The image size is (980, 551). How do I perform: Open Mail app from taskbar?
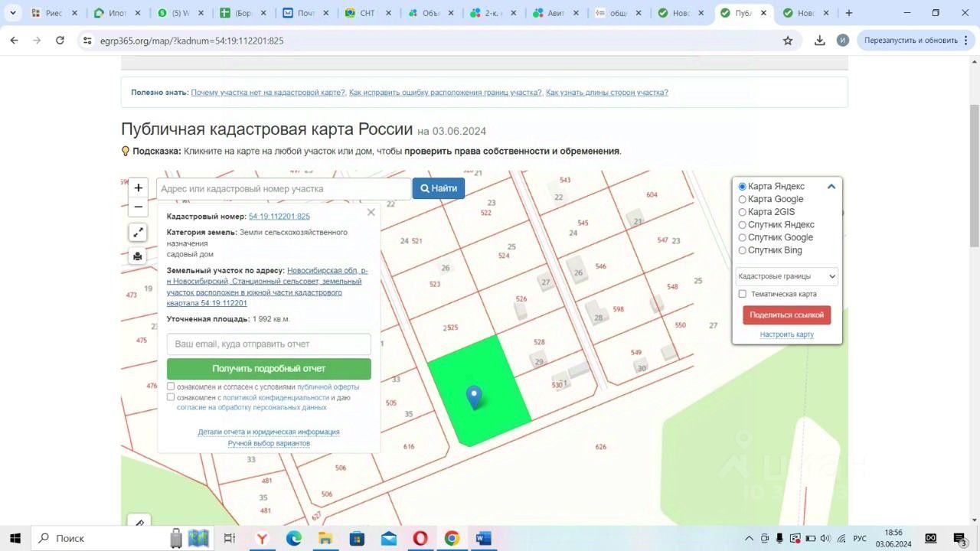388,538
